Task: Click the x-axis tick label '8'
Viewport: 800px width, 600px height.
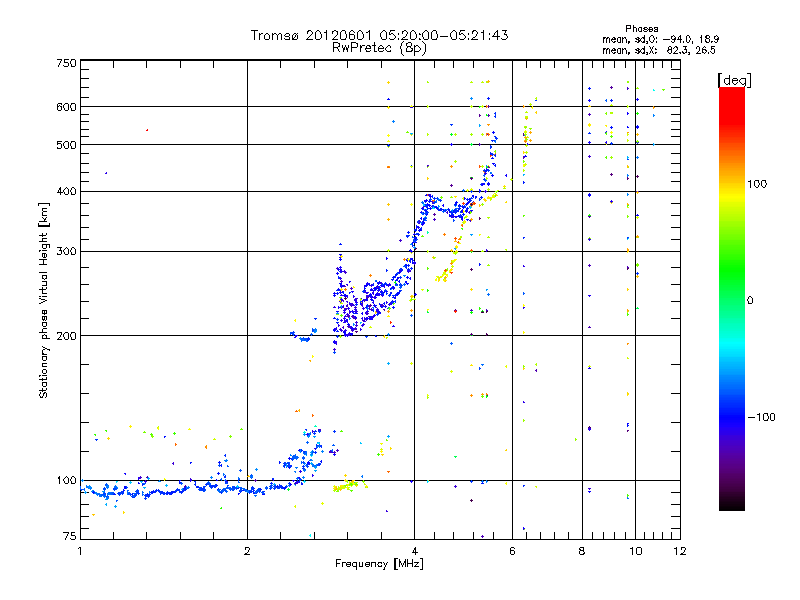Action: coord(582,551)
